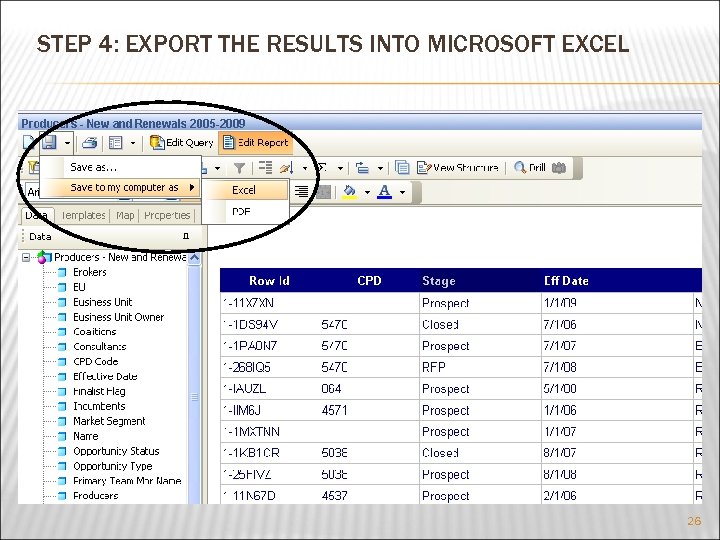Select the Incumbents tree item

click(x=99, y=406)
